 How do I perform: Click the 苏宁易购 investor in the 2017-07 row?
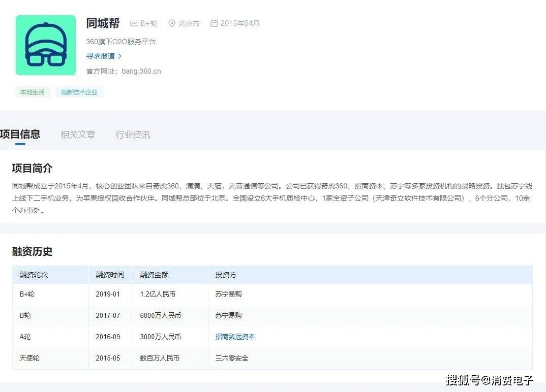click(x=228, y=315)
